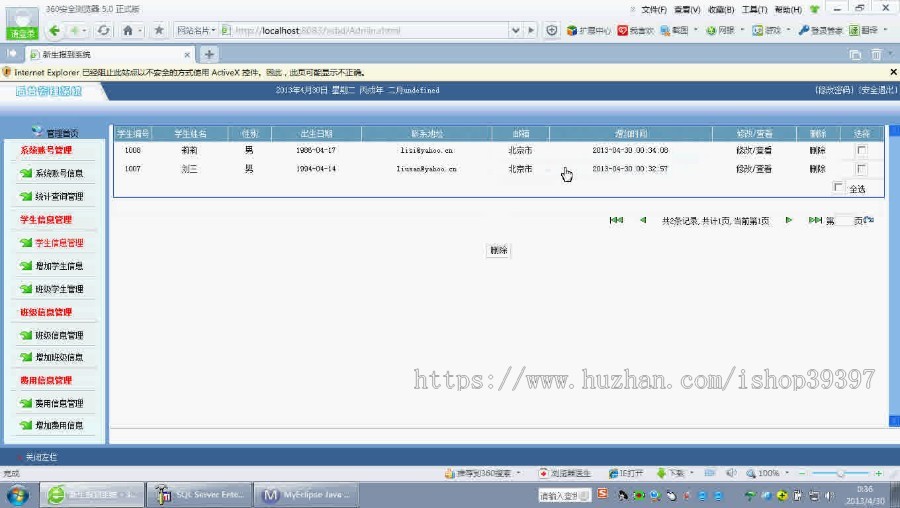Viewport: 900px width, 508px height.
Task: Open 系统账号信息 in the sidebar
Action: coord(59,173)
